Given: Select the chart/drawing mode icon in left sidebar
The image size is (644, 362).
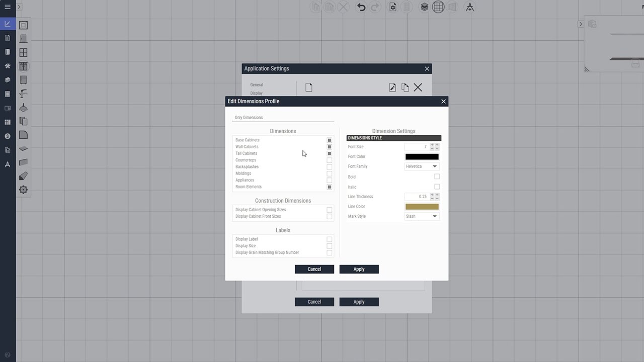Looking at the screenshot, I should (8, 24).
